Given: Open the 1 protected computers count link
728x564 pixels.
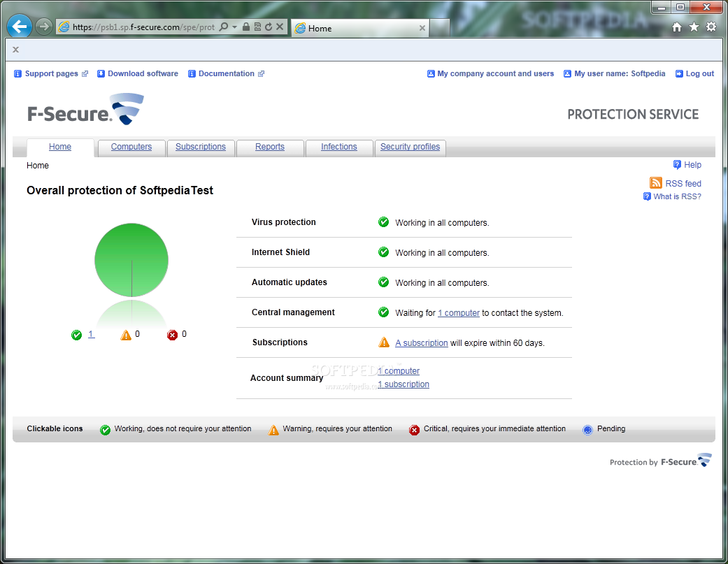Looking at the screenshot, I should tap(91, 334).
